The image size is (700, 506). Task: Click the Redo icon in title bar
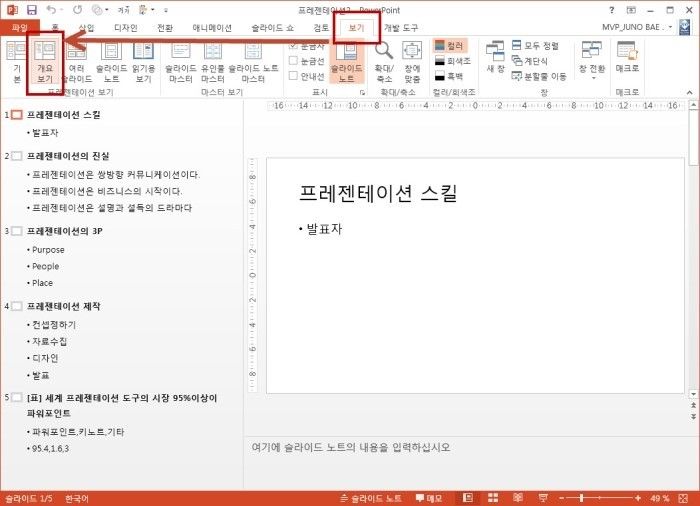pyautogui.click(x=78, y=9)
